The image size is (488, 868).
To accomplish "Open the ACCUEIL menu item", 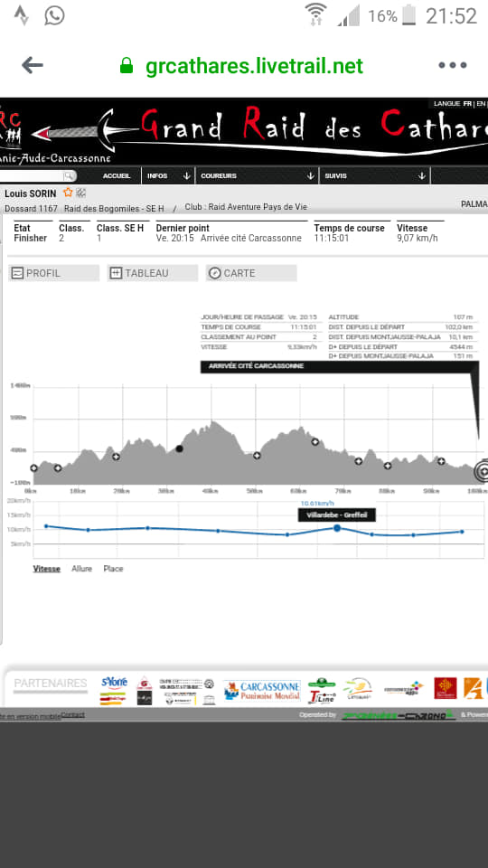I will coord(117,175).
